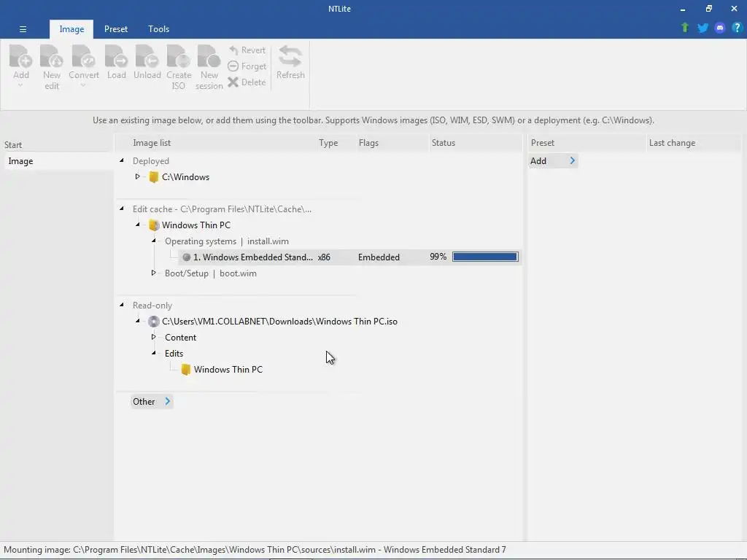
Task: Click the Delete toolbar item
Action: 247,82
